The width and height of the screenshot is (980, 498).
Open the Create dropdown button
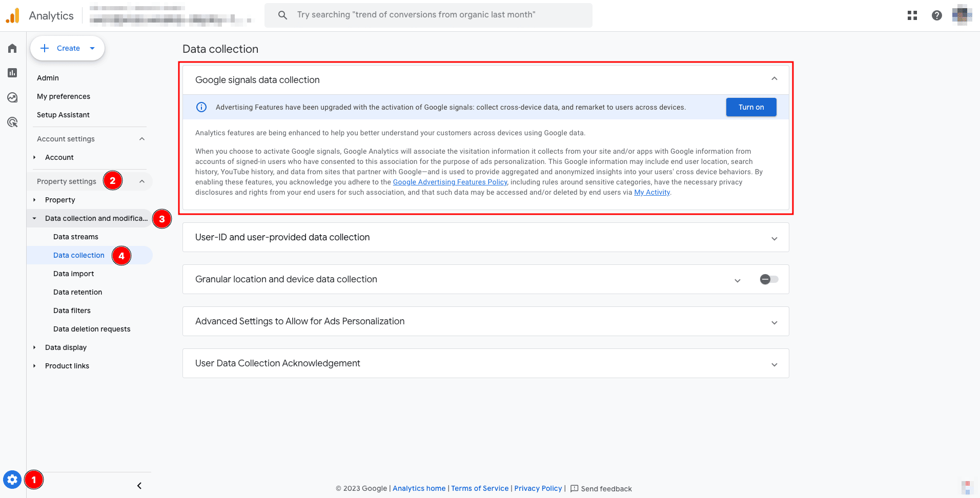pos(68,48)
